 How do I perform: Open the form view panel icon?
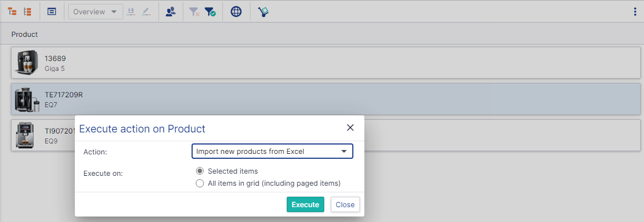point(51,12)
